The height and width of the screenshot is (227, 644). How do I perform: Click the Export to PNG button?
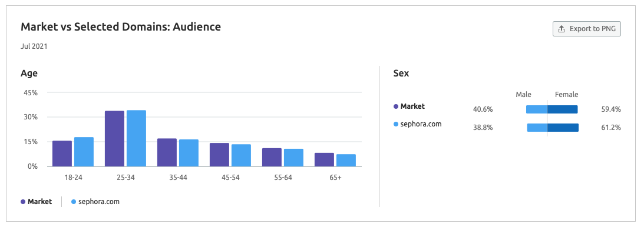click(586, 29)
